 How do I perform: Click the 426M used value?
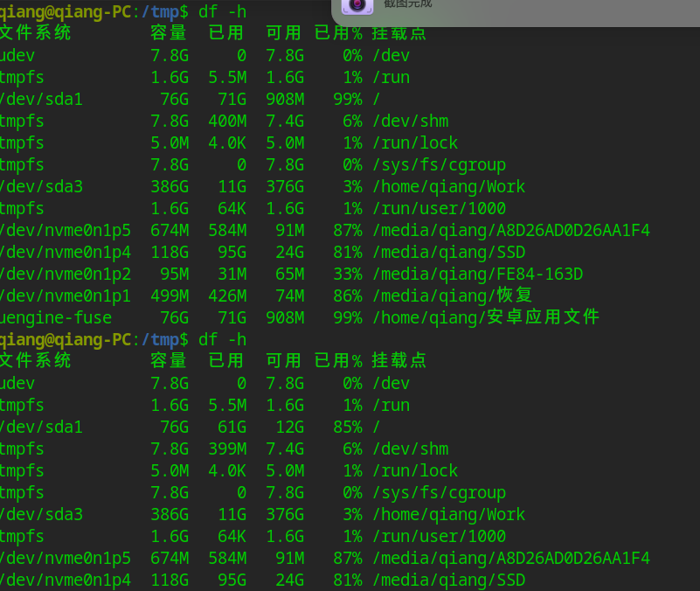pyautogui.click(x=227, y=295)
